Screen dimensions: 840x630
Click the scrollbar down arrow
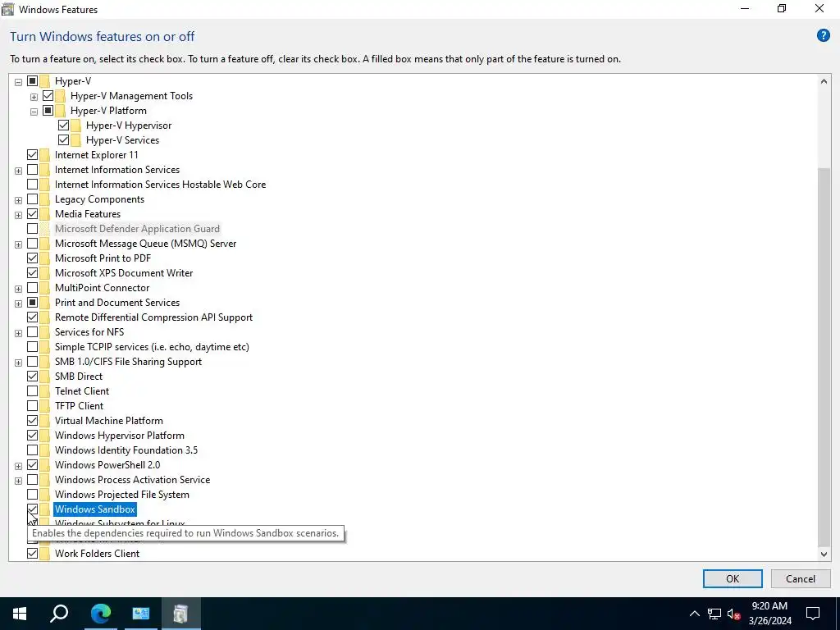824,554
